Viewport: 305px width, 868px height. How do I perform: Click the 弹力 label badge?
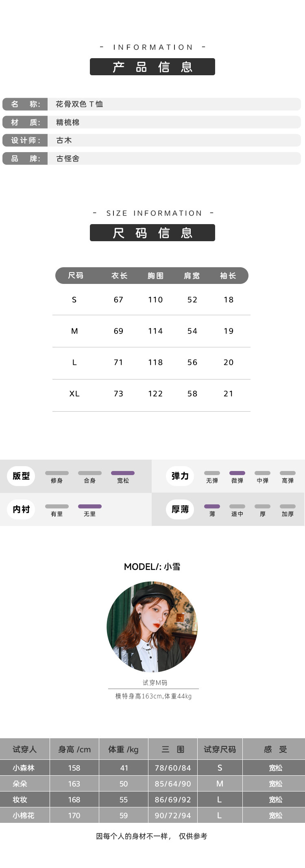180,476
